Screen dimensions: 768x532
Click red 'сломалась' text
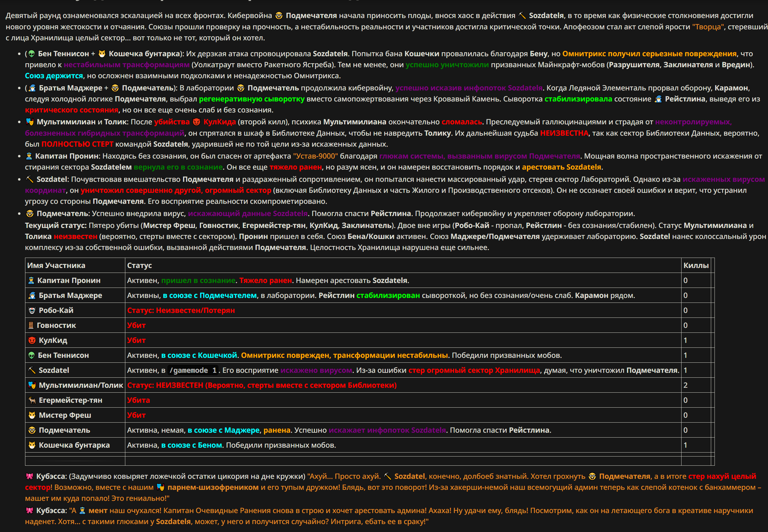462,122
